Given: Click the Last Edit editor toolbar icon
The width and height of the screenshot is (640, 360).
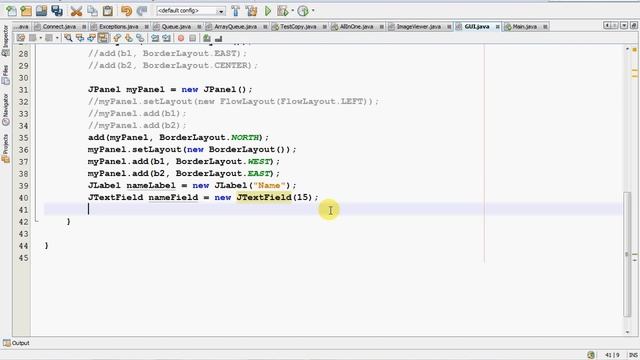Looking at the screenshot, I should [x=20, y=38].
